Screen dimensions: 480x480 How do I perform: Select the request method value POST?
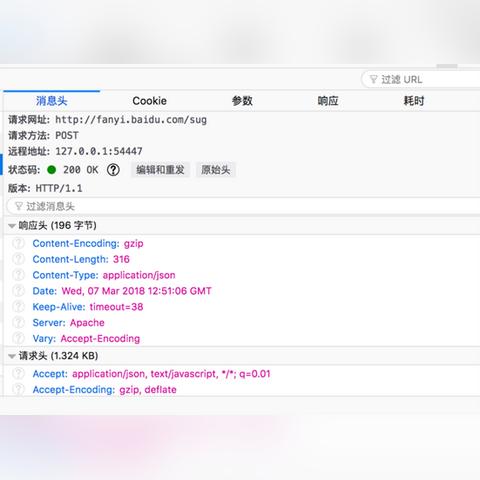pyautogui.click(x=67, y=135)
